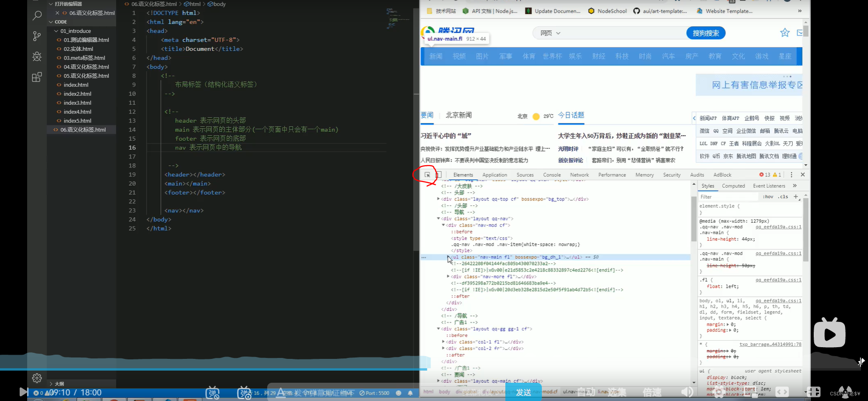Click the search input field on Tencent page
Screen dimensions: 868x401
tap(625, 33)
